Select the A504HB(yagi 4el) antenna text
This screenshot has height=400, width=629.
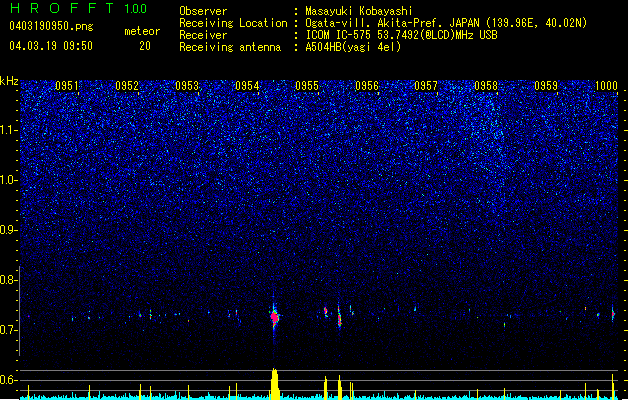[x=353, y=47]
